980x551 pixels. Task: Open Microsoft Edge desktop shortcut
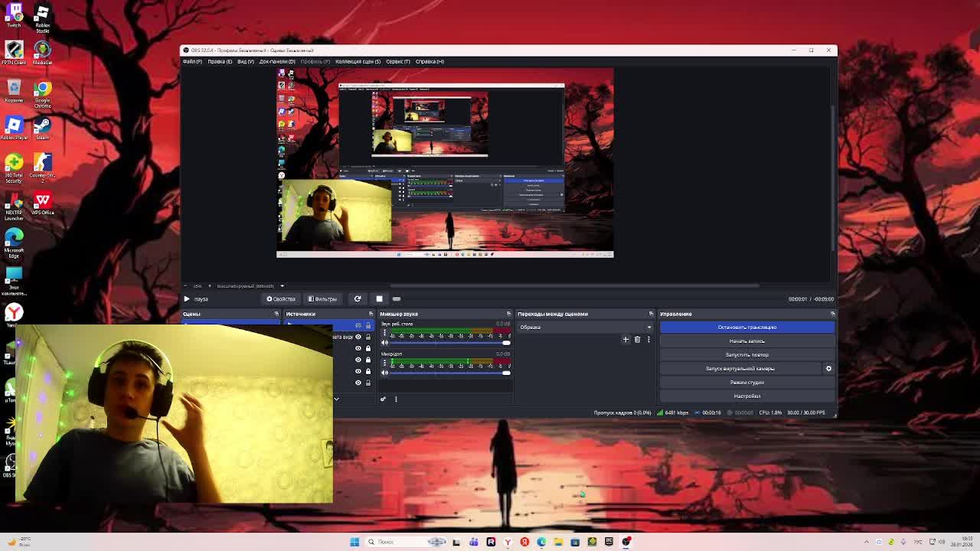tap(14, 243)
